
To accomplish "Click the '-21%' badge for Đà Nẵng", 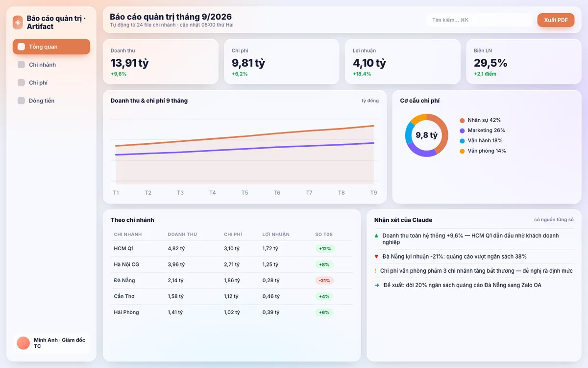I will coord(324,281).
